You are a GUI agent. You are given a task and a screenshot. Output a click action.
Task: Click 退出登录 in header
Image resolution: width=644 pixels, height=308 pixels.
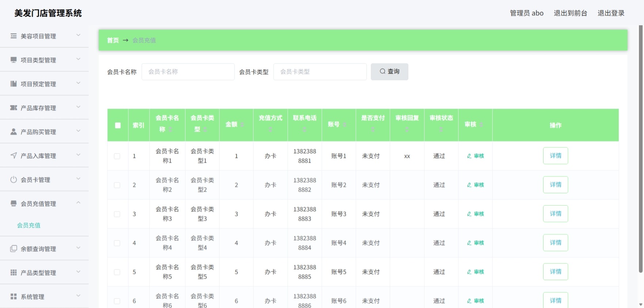pyautogui.click(x=611, y=13)
